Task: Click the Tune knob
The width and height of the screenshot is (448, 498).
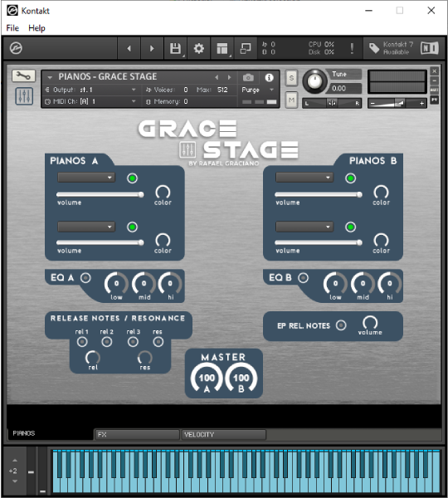Action: 314,81
